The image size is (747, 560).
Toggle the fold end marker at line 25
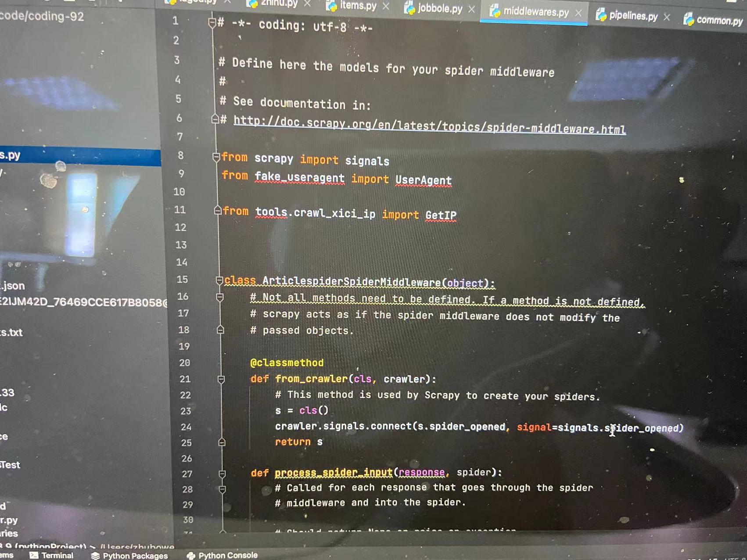222,442
